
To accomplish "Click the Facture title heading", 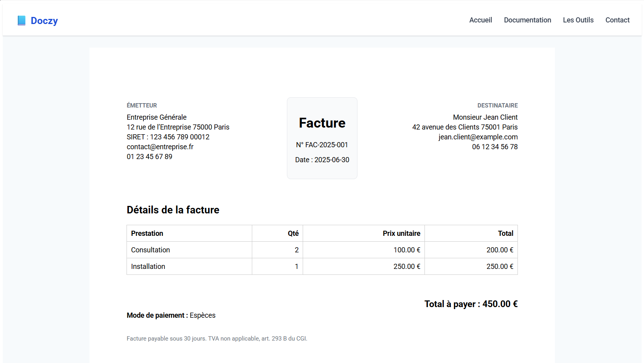I will 322,123.
